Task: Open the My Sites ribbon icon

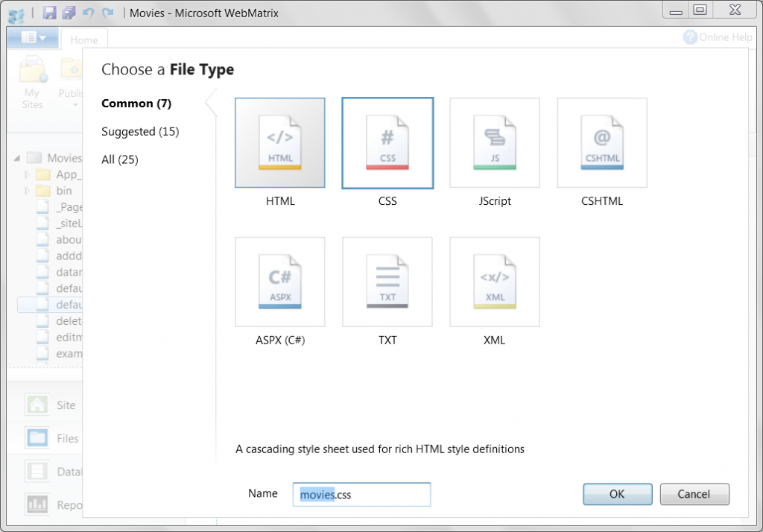Action: (33, 71)
